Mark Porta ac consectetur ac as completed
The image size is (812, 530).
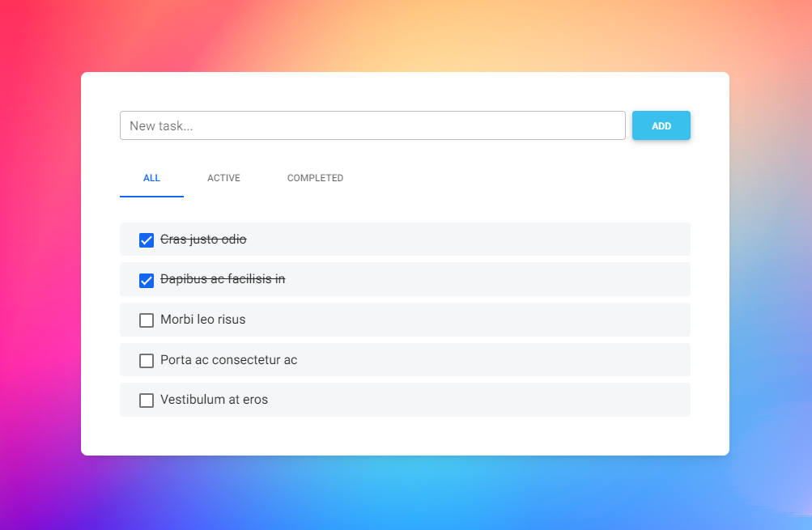tap(147, 360)
